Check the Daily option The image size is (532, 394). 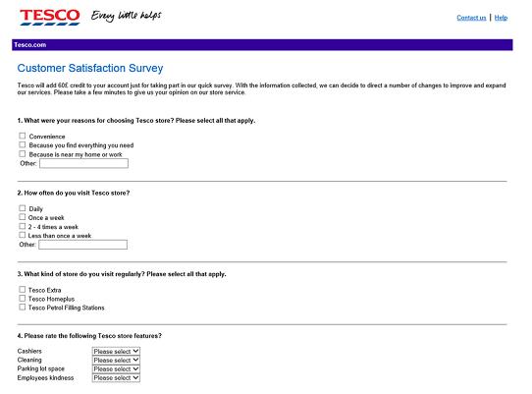coord(22,208)
